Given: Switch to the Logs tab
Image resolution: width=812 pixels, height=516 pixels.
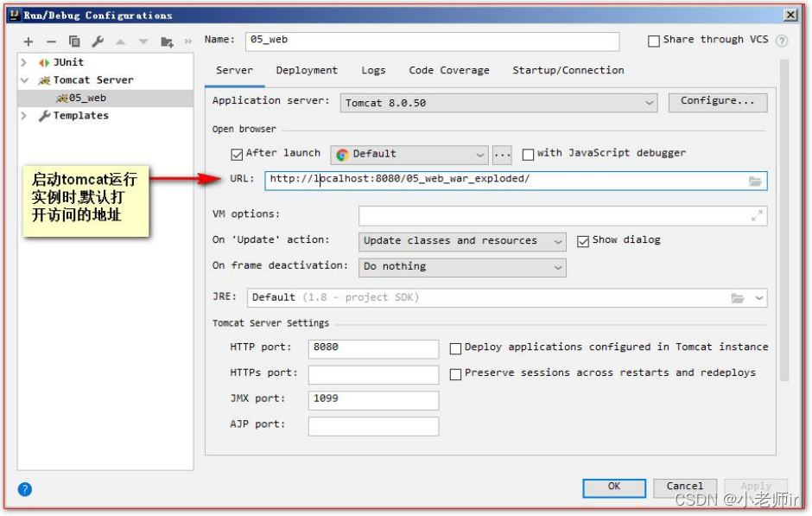Looking at the screenshot, I should [x=373, y=71].
